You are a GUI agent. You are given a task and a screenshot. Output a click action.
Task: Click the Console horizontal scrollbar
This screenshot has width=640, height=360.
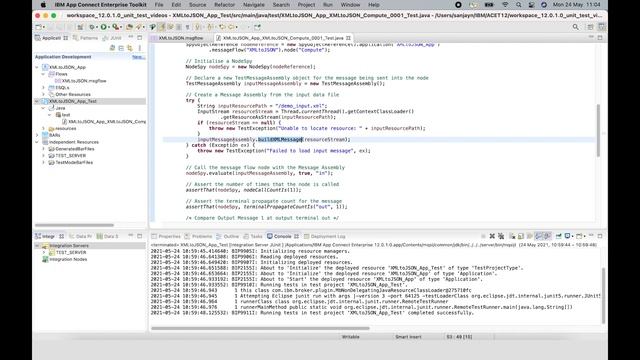click(x=260, y=328)
